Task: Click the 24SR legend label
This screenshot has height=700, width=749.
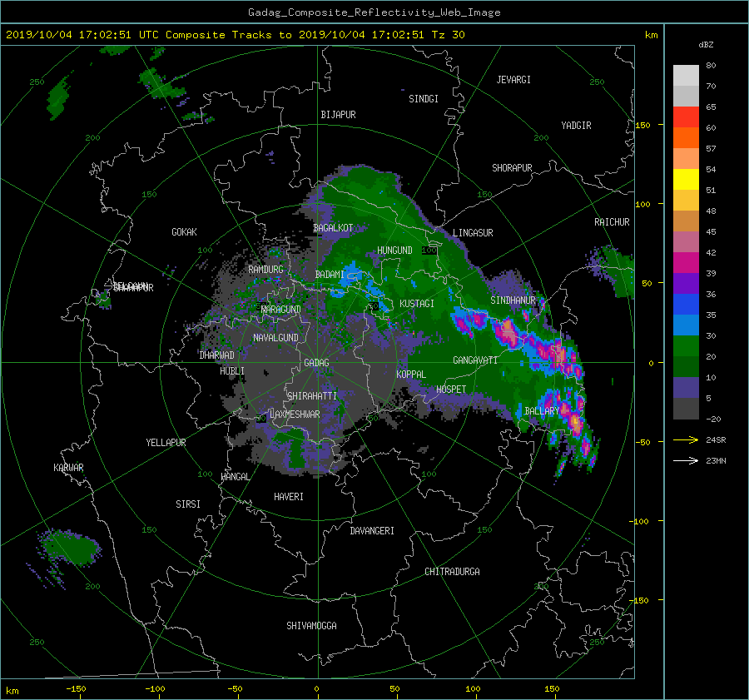Action: pos(716,440)
